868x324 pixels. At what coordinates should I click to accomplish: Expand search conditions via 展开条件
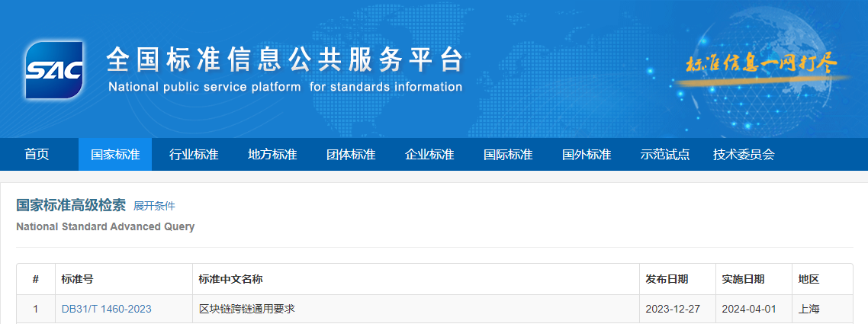tap(154, 207)
